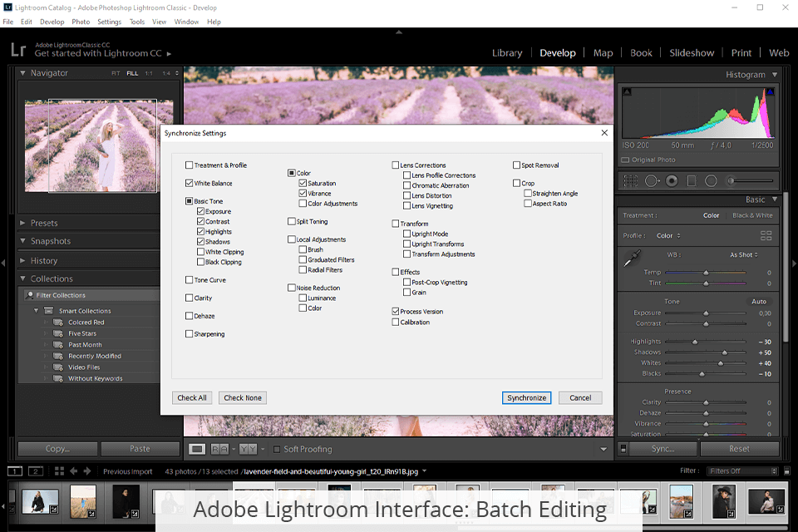
Task: Select the Spot Removal circle-arrow tool
Action: tap(652, 180)
